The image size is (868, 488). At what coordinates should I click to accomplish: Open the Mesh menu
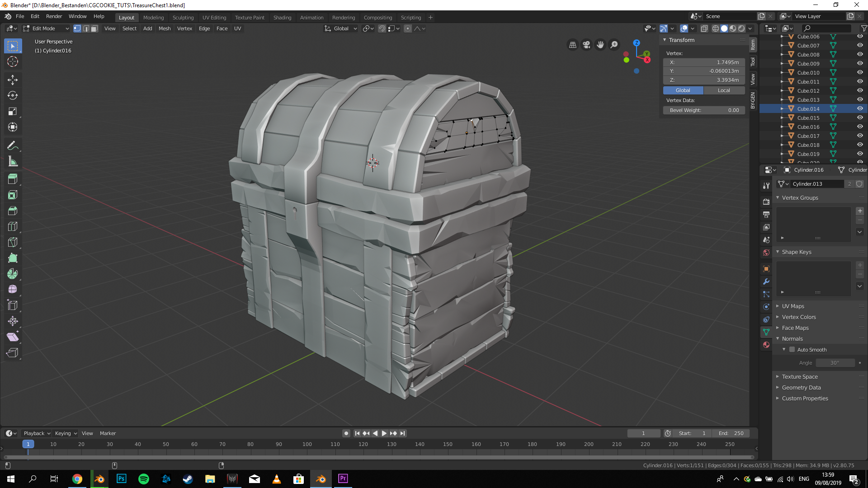(x=165, y=28)
